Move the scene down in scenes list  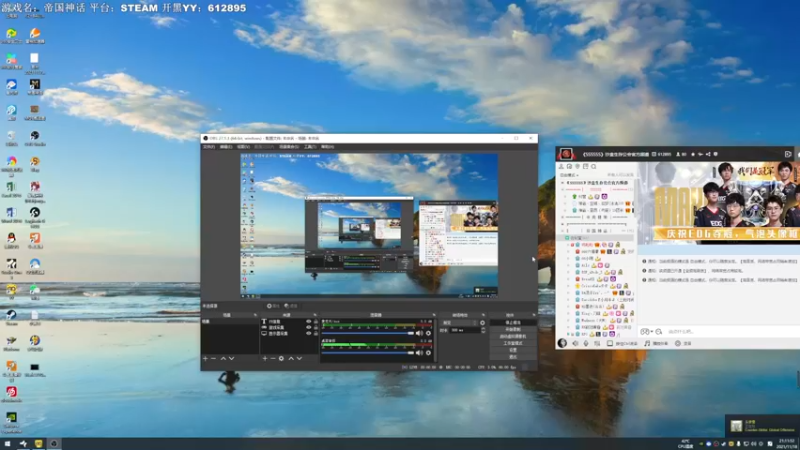(232, 359)
